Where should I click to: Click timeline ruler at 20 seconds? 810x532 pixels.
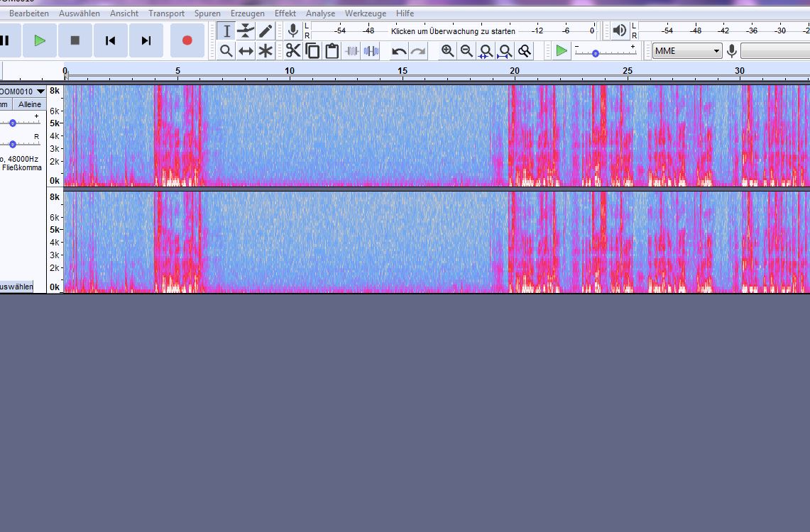coord(515,71)
